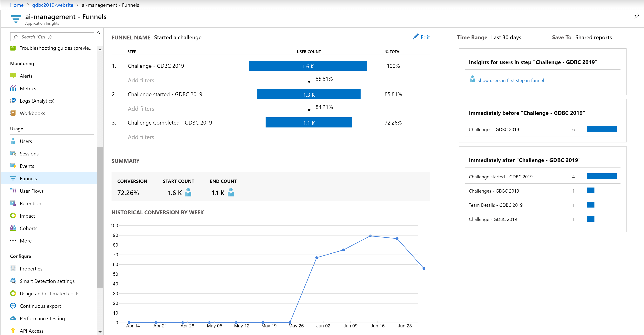Click the pin to dashboard icon

[636, 17]
